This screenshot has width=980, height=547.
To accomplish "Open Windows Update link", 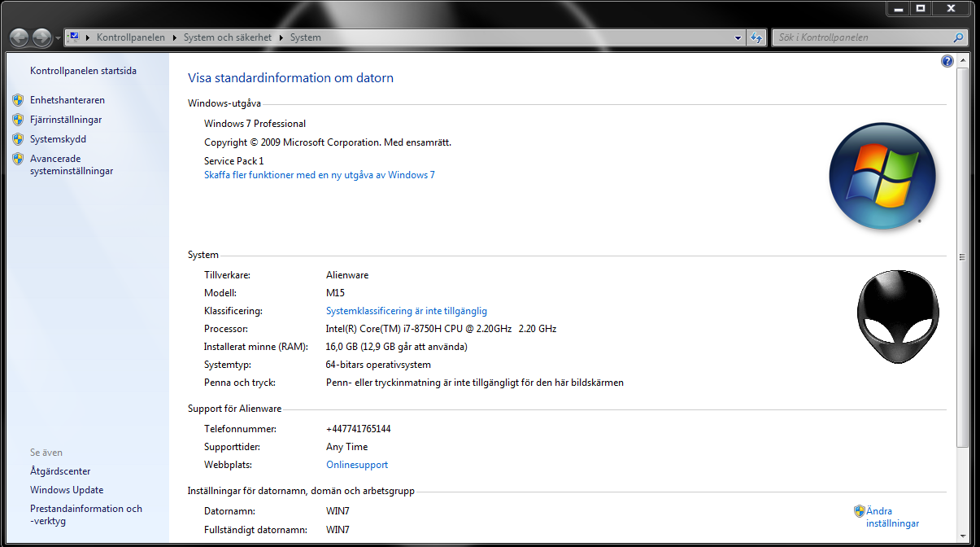I will click(x=67, y=490).
